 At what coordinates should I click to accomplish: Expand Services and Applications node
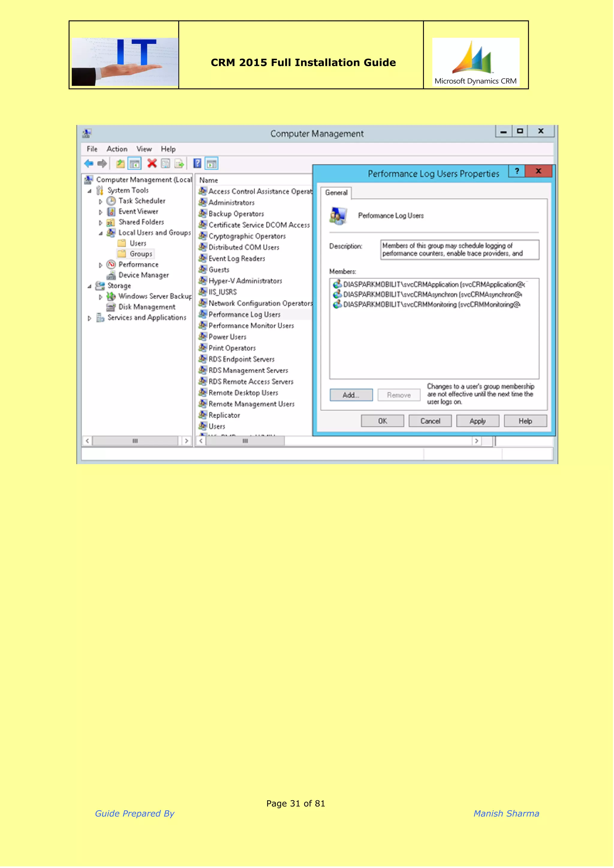(x=90, y=318)
